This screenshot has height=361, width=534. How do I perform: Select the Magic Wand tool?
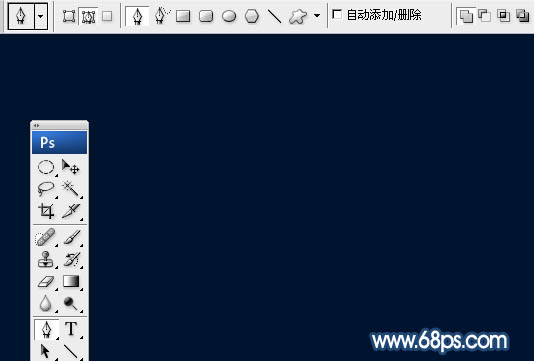coord(71,188)
